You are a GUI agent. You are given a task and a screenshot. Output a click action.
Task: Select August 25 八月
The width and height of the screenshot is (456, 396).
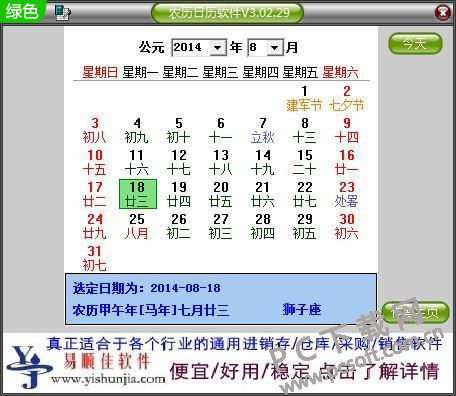pyautogui.click(x=137, y=226)
